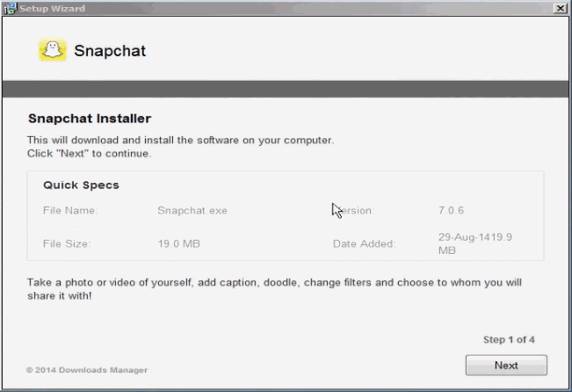Click the Snapchat ghost logo icon
Viewport: 572px width, 392px height.
(x=53, y=50)
